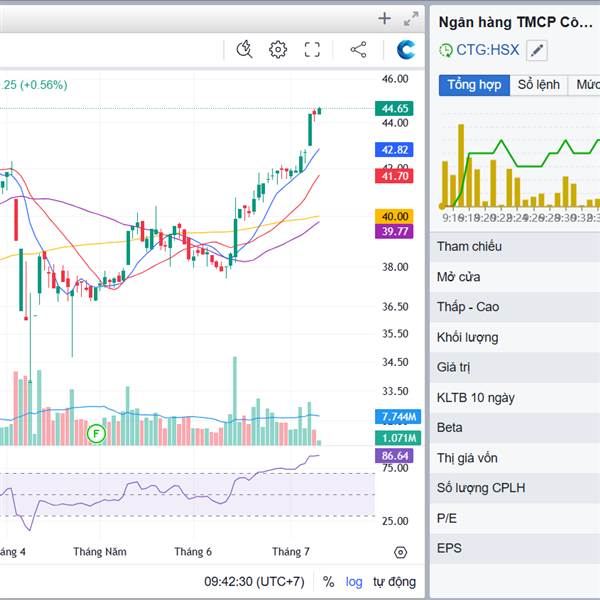
Task: Click the purple 39.77 price label
Action: (394, 231)
